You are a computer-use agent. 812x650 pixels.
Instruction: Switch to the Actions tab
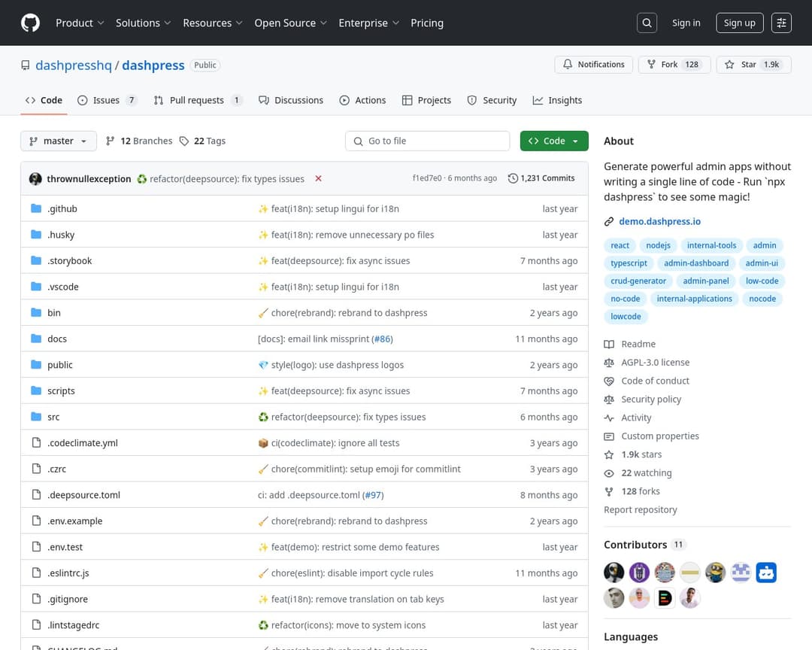(x=362, y=100)
